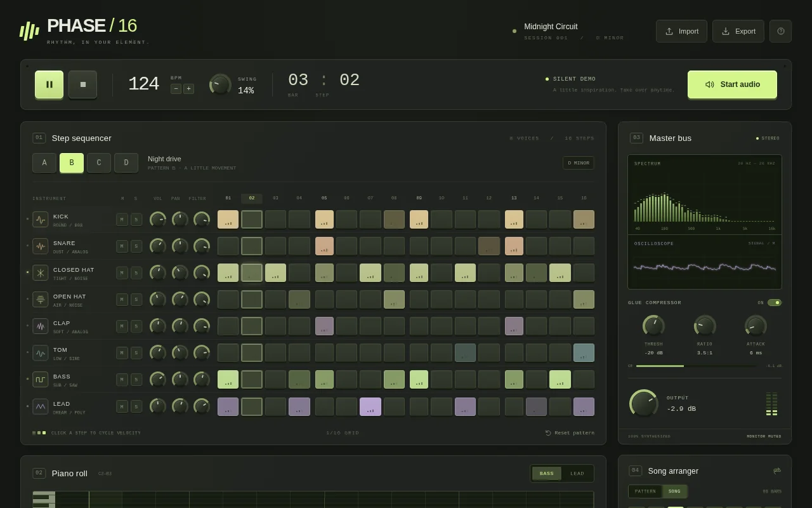Toggle Lead step 07 in the sequencer
This screenshot has height=508, width=812.
(x=370, y=406)
